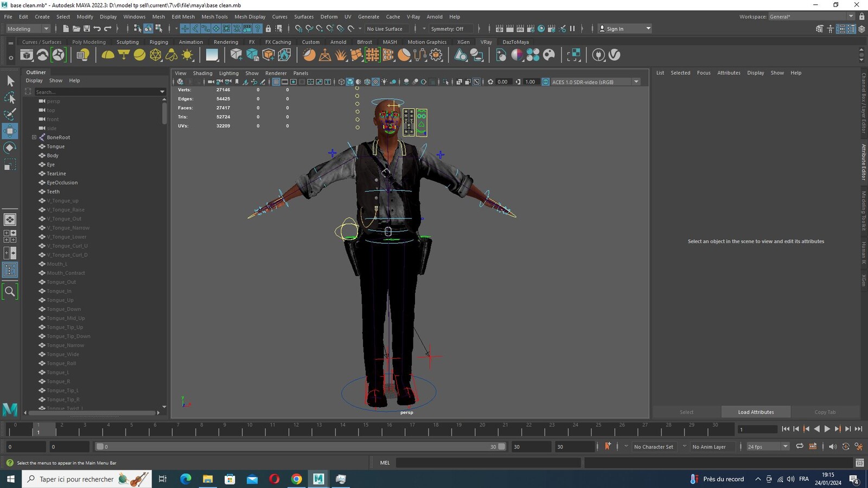The height and width of the screenshot is (488, 868).
Task: Go to the end of the playback range
Action: 858,429
